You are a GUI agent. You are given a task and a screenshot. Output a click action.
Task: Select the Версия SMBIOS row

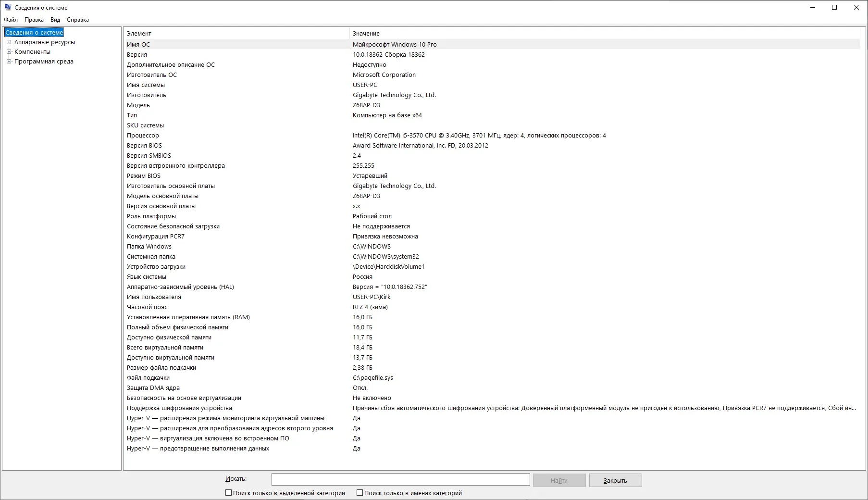(x=492, y=155)
